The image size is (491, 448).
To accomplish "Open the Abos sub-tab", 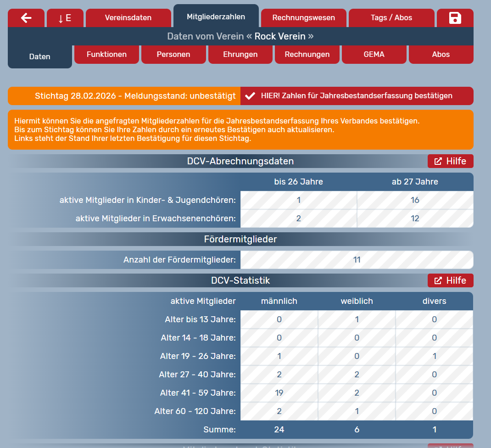I will pyautogui.click(x=441, y=54).
